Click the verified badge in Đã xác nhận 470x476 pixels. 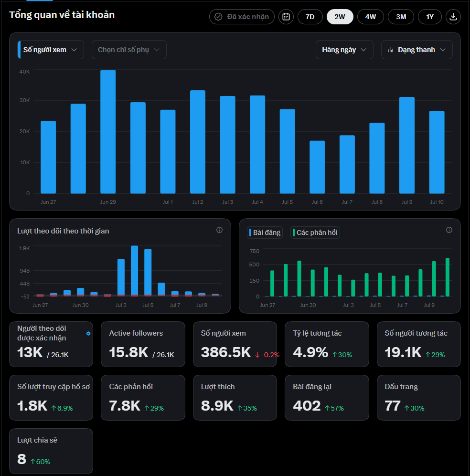pos(218,17)
